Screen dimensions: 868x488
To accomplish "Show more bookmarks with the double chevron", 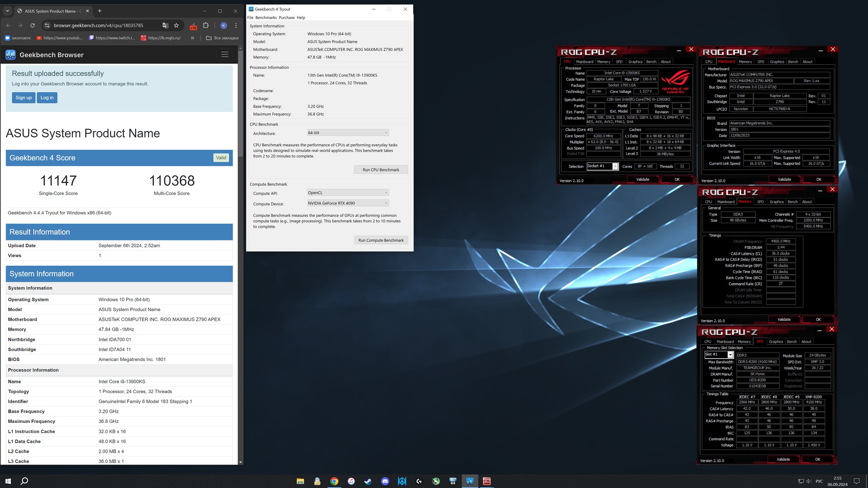I will (193, 38).
